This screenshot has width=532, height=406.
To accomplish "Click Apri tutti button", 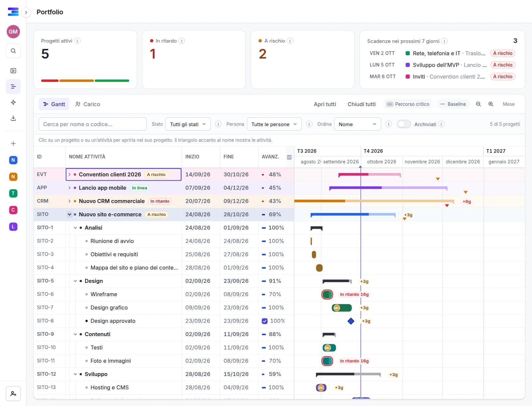I will tap(325, 104).
